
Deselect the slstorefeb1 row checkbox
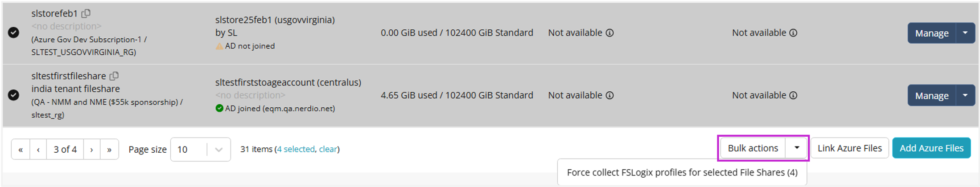tap(13, 33)
